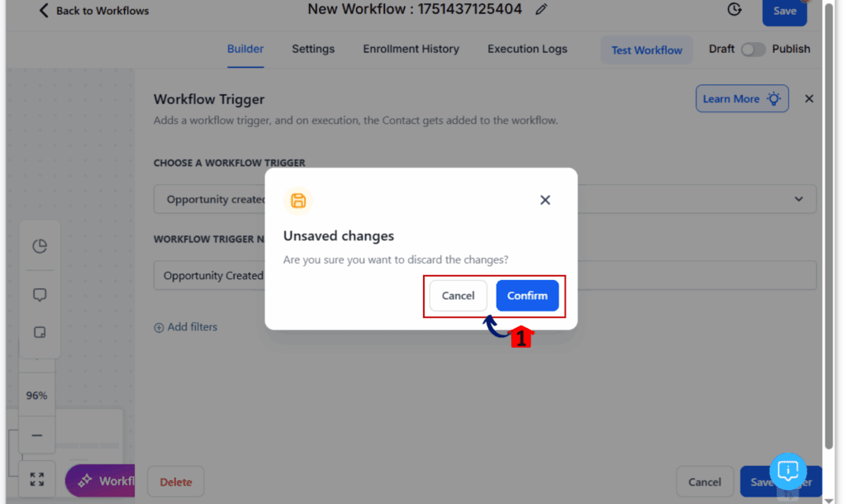Toggle the Draft/Publish switch
The image size is (846, 504).
pos(753,50)
